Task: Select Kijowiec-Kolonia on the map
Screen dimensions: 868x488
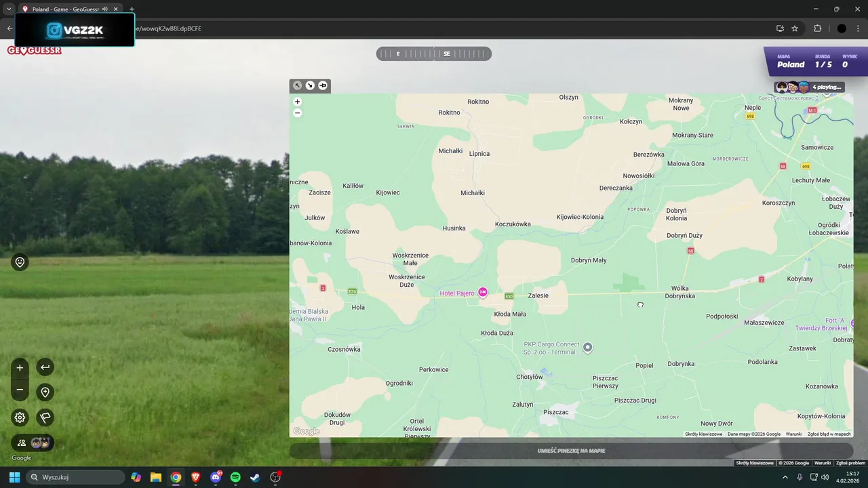Action: point(580,217)
